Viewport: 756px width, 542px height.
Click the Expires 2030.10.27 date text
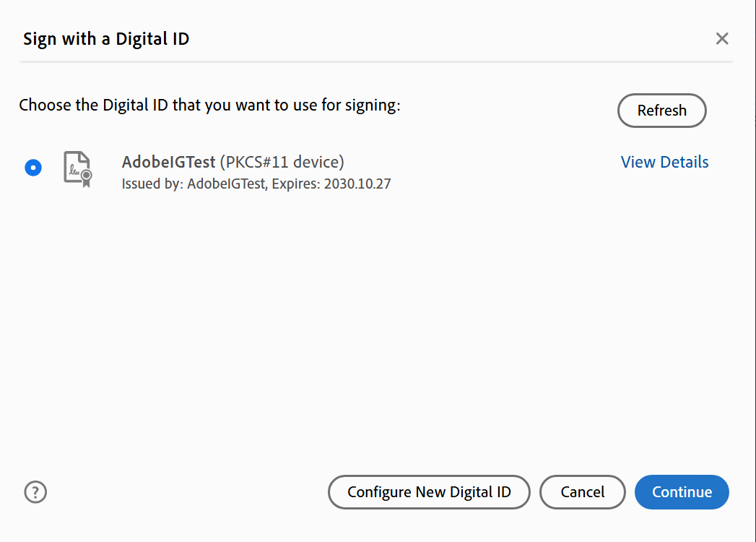331,184
